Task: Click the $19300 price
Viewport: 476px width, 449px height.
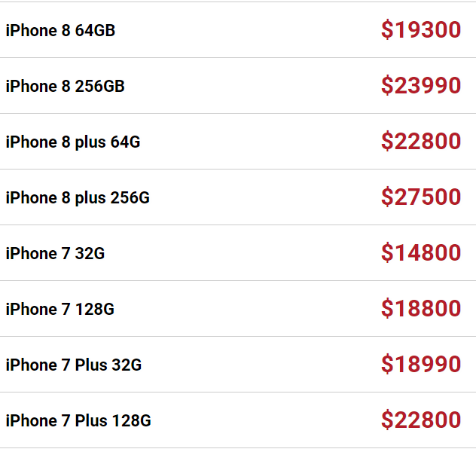Action: click(x=421, y=29)
